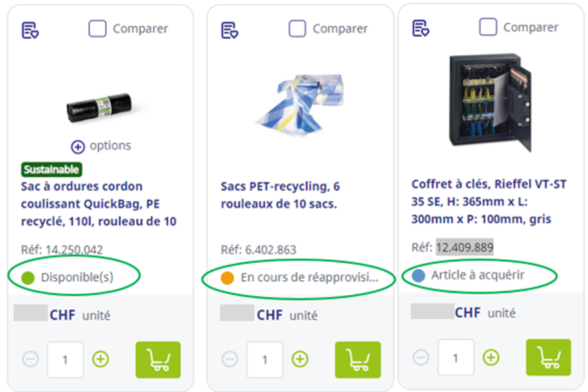
Task: Click the green Sustainable badge
Action: 51,169
